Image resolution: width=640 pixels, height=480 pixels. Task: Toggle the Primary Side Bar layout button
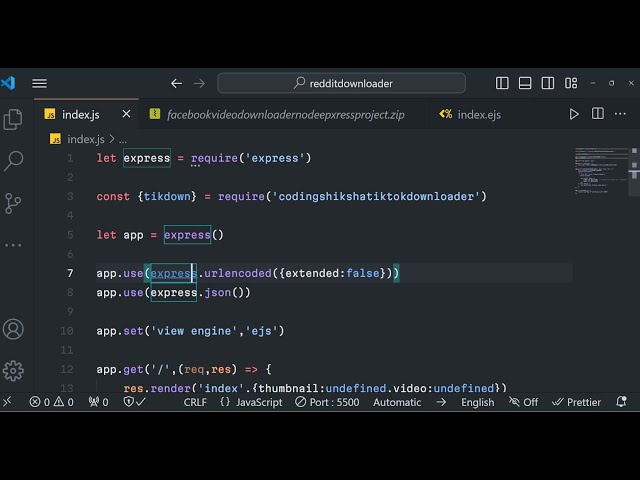coord(503,83)
